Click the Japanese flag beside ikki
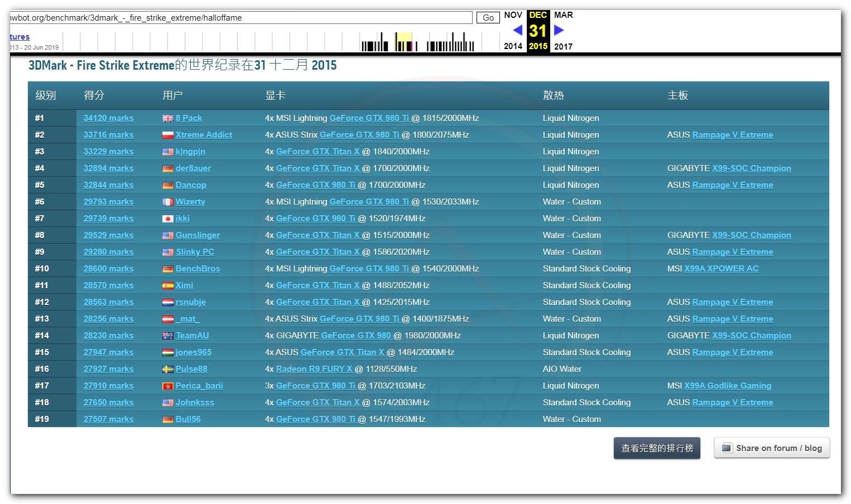Viewport: 851px width, 504px height. pyautogui.click(x=167, y=219)
